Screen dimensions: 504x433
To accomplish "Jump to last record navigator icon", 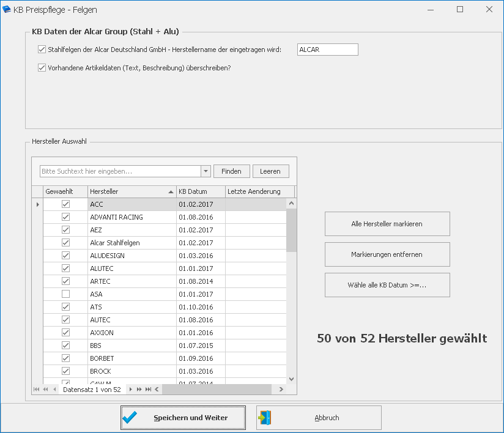I will click(x=148, y=390).
